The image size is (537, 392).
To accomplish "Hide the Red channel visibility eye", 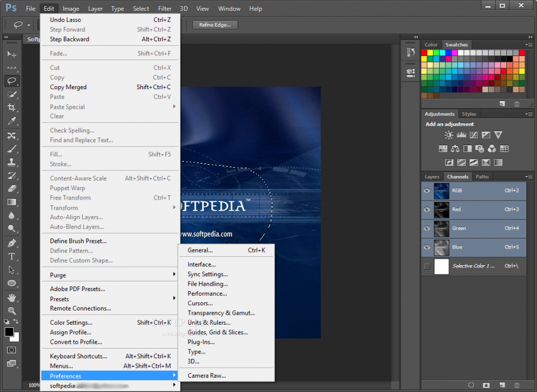I will (427, 210).
